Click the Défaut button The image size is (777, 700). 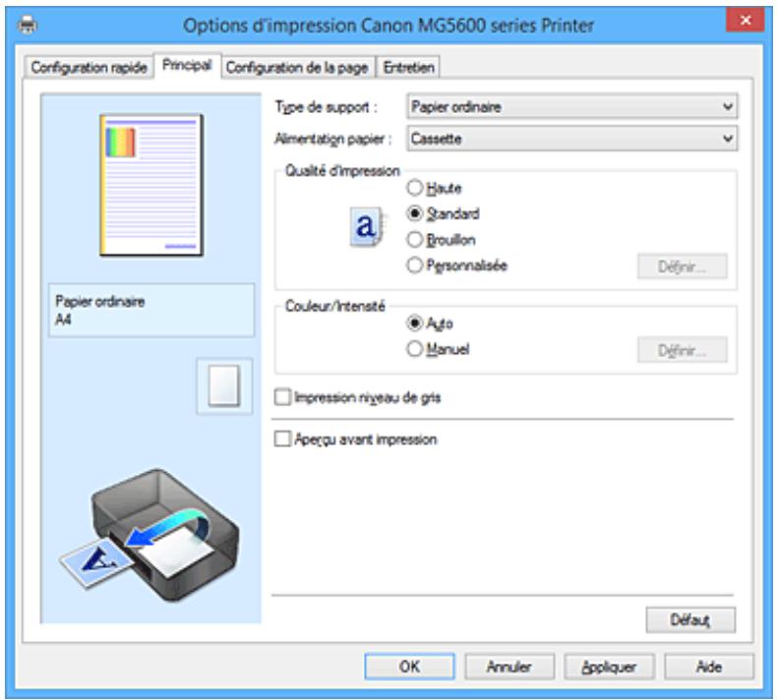coord(690,619)
